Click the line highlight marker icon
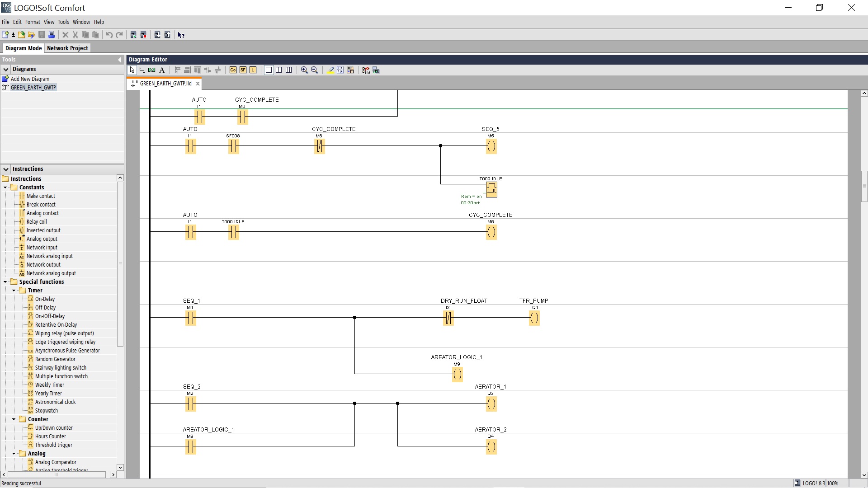 point(330,70)
